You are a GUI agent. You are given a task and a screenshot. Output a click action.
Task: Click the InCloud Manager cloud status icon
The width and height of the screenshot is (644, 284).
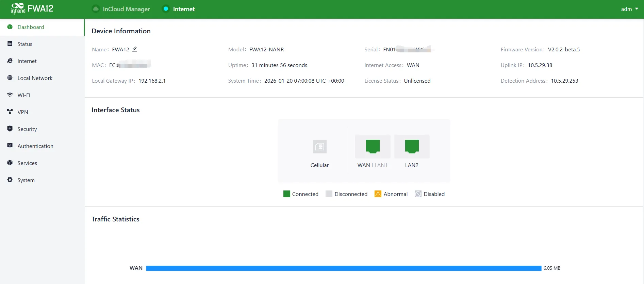click(96, 9)
